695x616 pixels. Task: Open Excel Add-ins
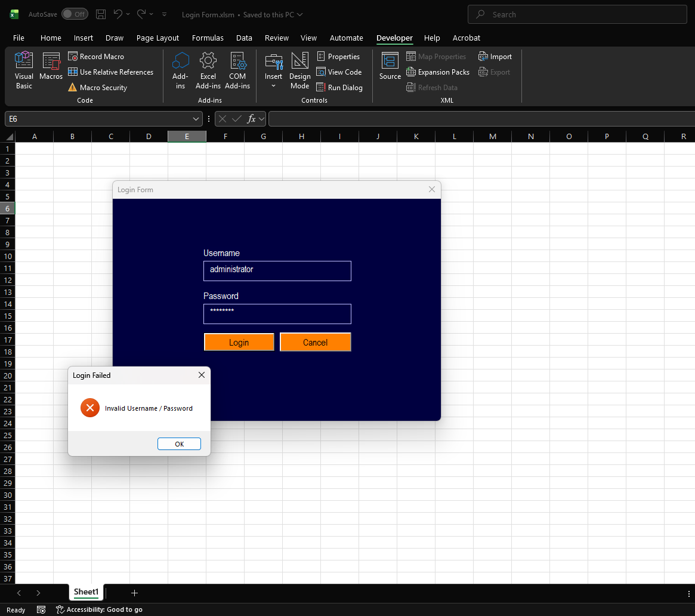tap(208, 70)
